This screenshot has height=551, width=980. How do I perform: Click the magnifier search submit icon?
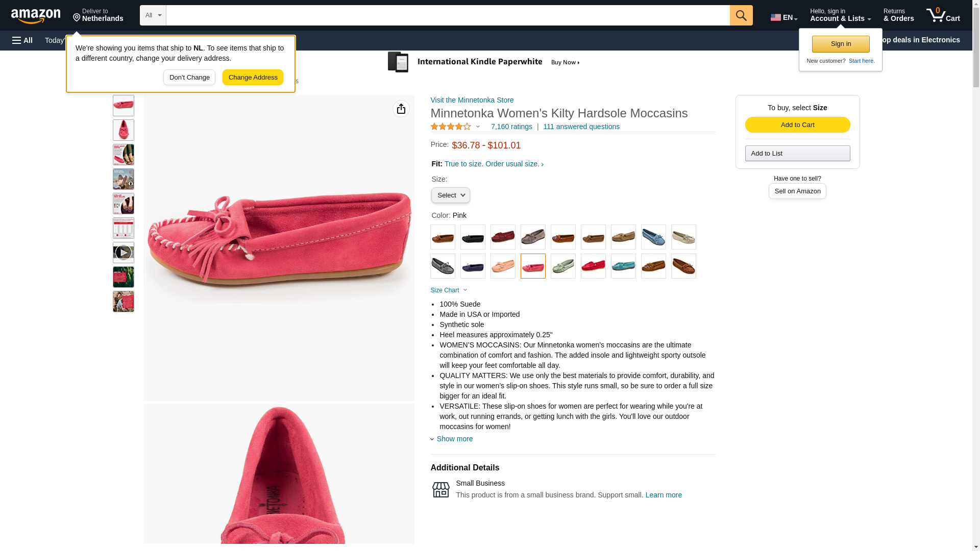tap(741, 15)
